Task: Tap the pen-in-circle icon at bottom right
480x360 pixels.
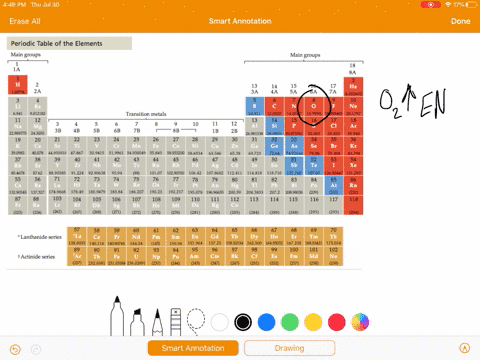Action: [464, 348]
